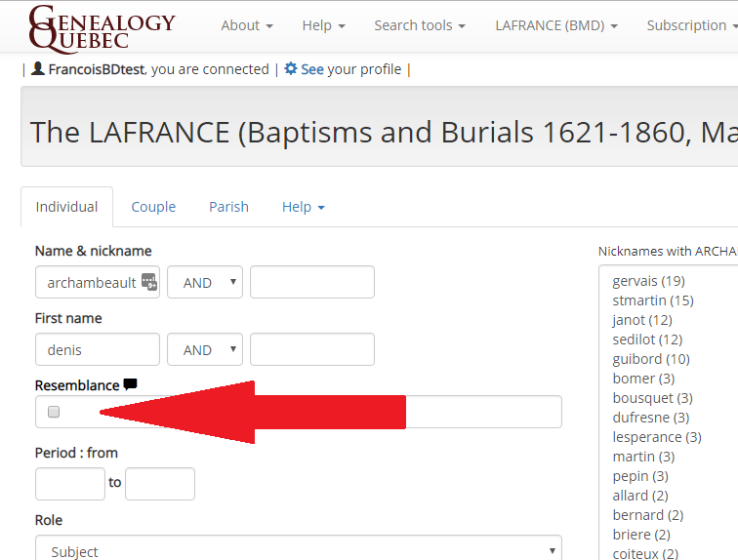This screenshot has height=560, width=738.
Task: Select the briere (2) nickname
Action: point(641,535)
